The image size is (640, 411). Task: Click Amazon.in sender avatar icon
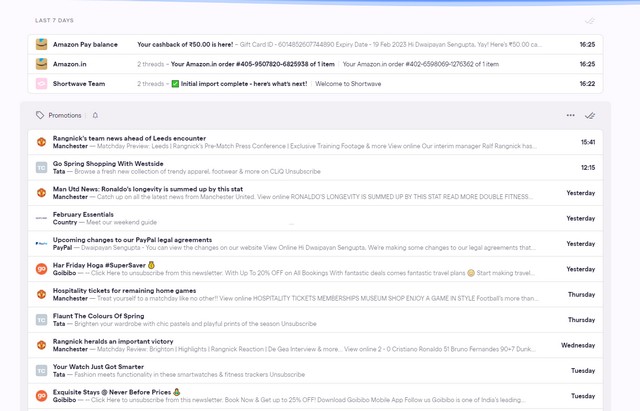[41, 64]
